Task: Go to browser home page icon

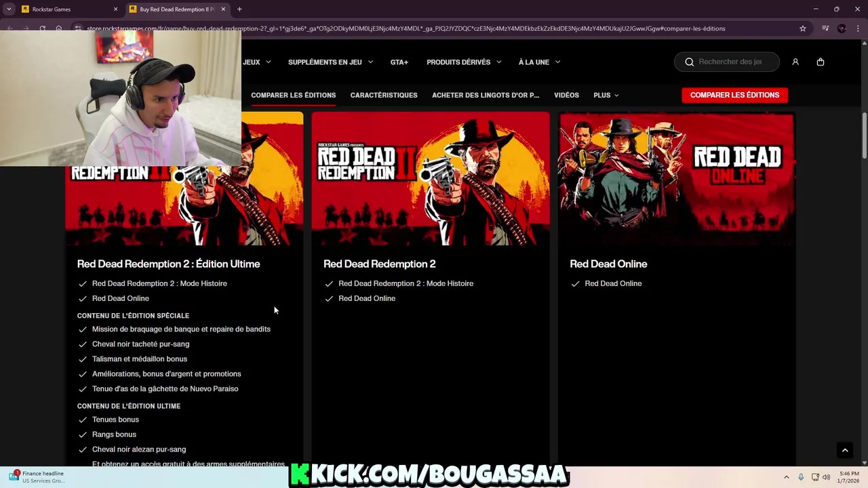Action: 59,28
